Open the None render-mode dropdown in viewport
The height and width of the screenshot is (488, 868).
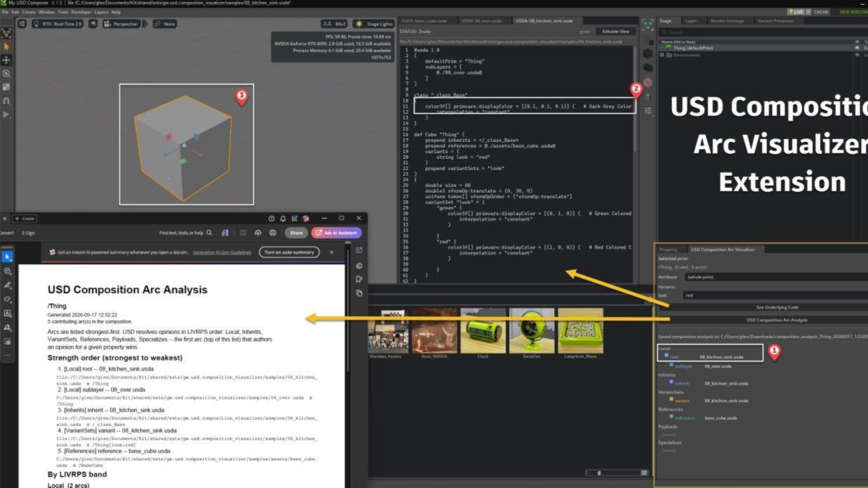[165, 24]
